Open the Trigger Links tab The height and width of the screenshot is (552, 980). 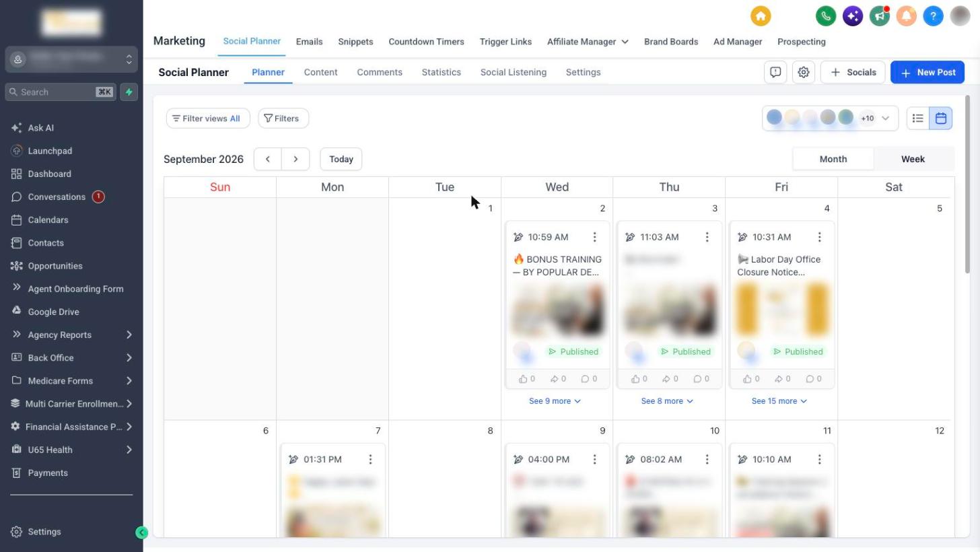pyautogui.click(x=505, y=42)
